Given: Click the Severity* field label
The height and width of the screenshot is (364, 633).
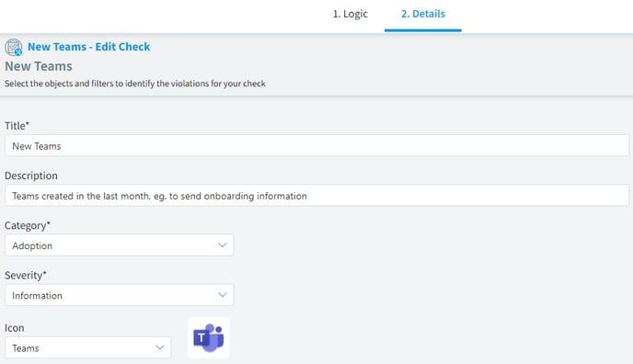Looking at the screenshot, I should point(26,276).
